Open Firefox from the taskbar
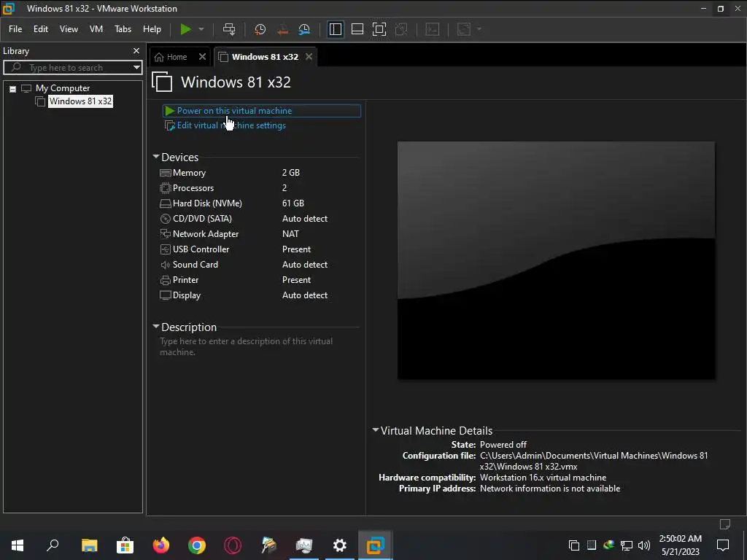This screenshot has height=560, width=747. pyautogui.click(x=160, y=545)
